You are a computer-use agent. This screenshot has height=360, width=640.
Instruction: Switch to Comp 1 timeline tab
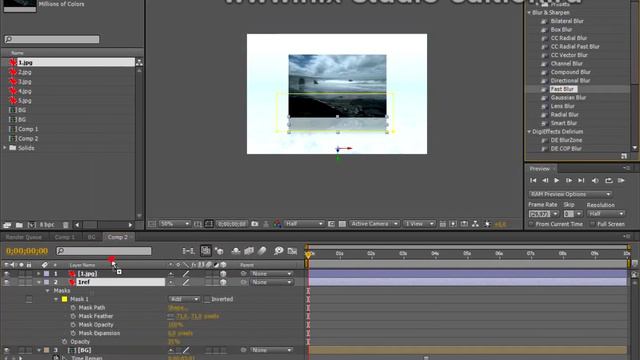point(65,237)
